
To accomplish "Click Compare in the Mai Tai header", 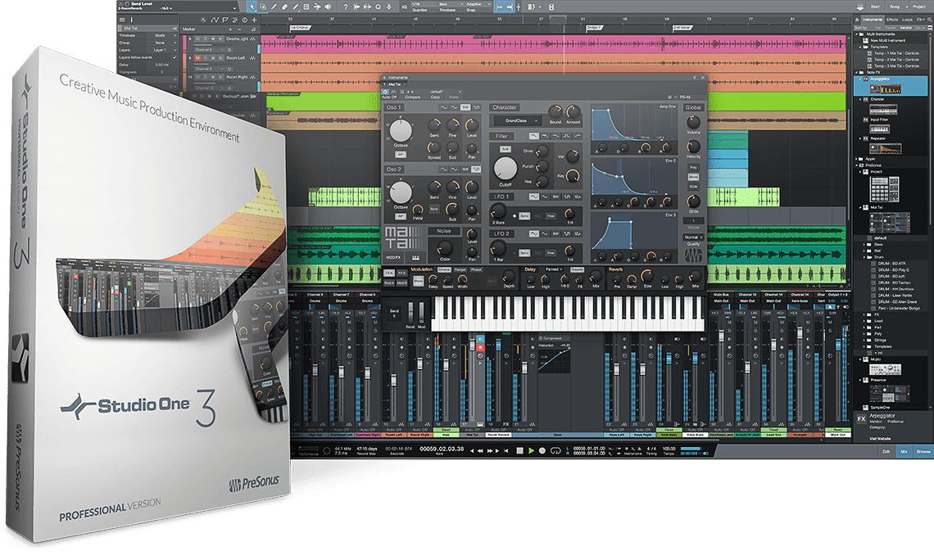I will click(x=413, y=97).
